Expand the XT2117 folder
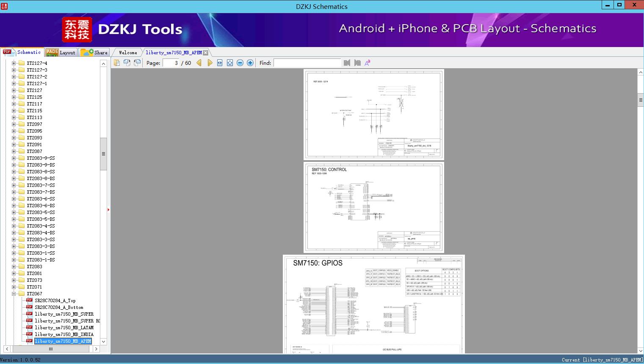The width and height of the screenshot is (644, 364). tap(14, 104)
